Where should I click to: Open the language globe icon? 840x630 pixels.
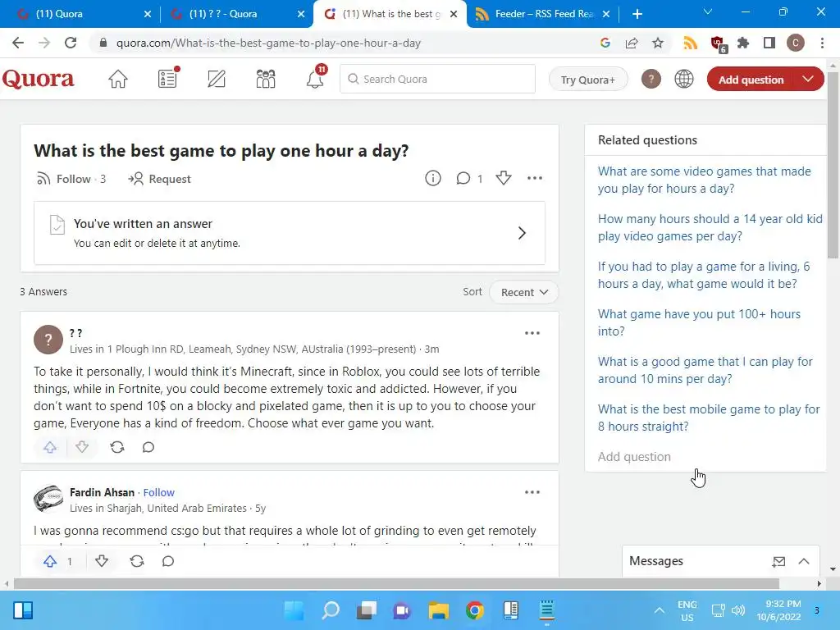684,80
